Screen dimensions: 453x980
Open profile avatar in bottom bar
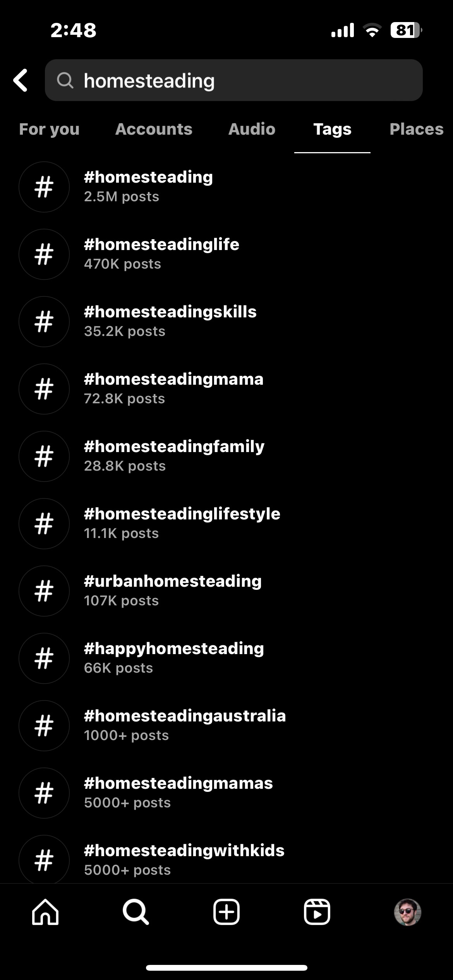407,912
